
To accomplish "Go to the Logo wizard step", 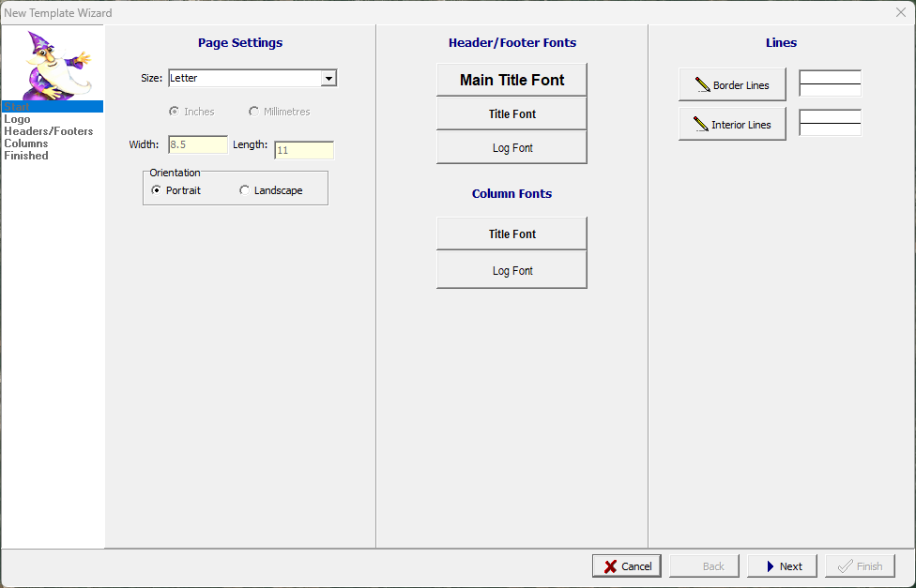I will [17, 119].
